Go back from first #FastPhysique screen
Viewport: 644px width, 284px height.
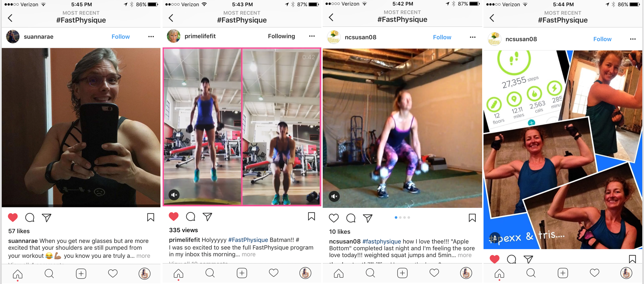[10, 18]
